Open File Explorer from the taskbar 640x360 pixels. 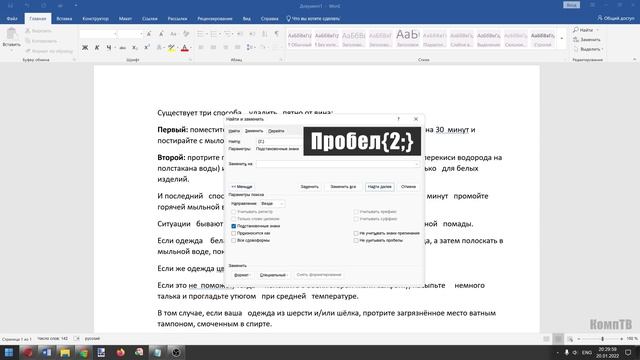click(65, 352)
